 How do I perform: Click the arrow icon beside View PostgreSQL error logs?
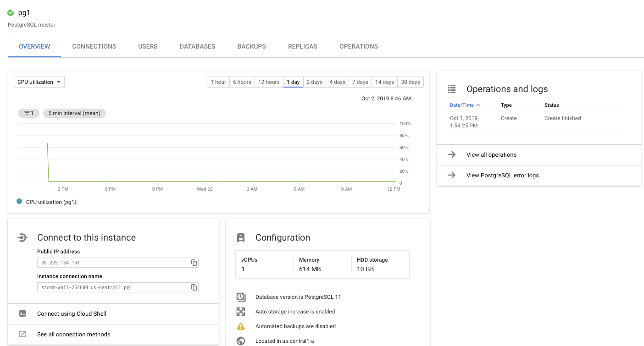click(452, 175)
